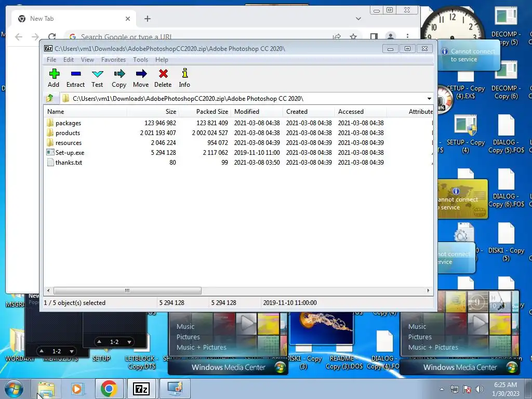Open the View menu
This screenshot has width=532, height=399.
click(87, 60)
